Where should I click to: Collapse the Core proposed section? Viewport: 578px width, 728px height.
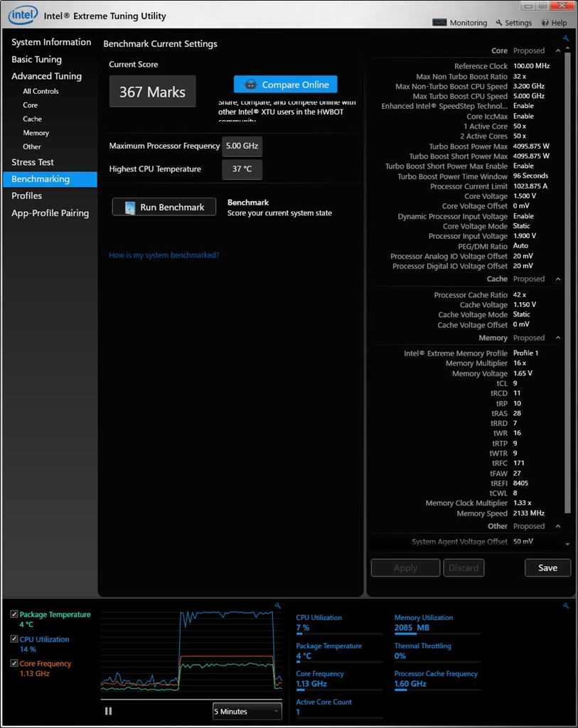[558, 50]
